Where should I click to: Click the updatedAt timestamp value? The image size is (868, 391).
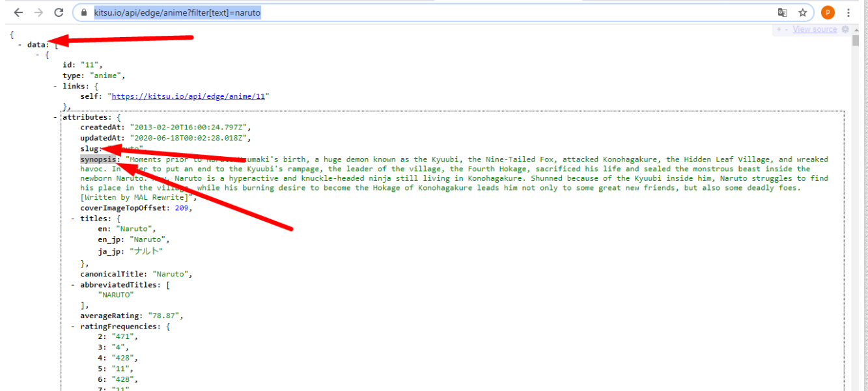(x=188, y=138)
